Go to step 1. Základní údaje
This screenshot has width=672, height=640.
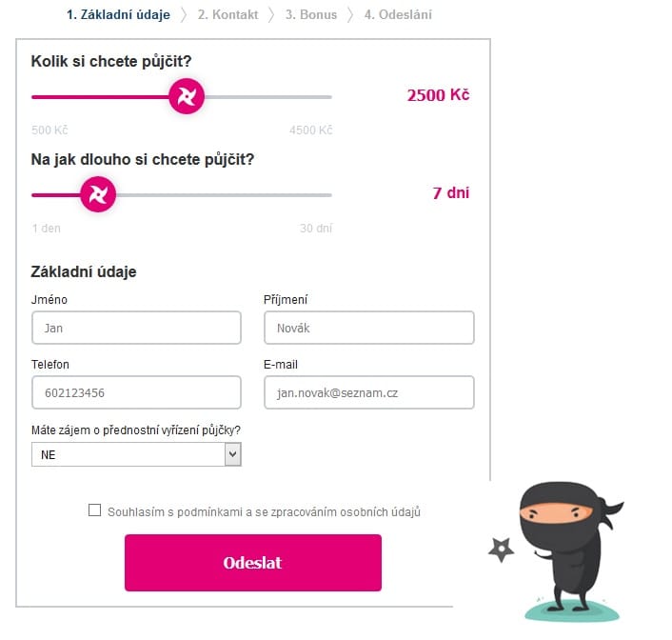tap(118, 14)
